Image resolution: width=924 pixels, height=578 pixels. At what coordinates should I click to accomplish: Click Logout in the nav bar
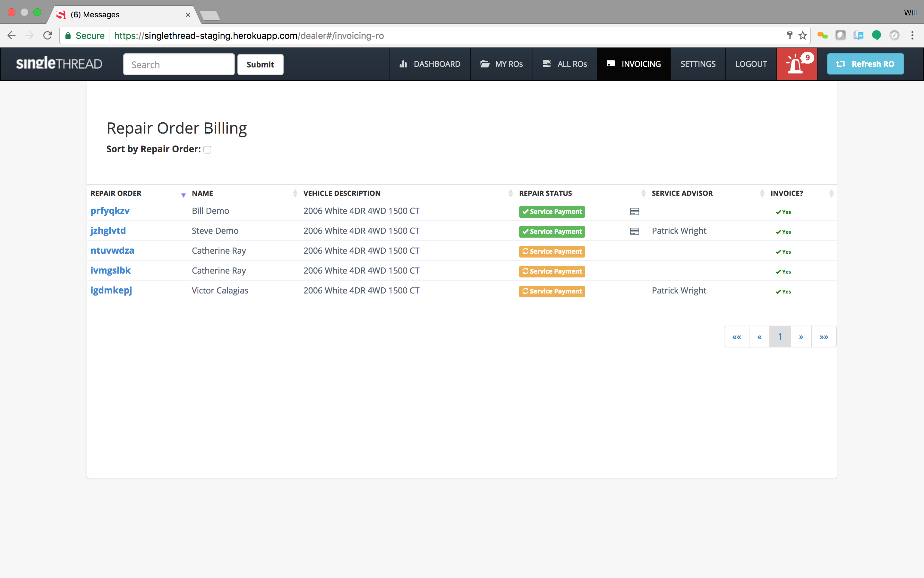pos(751,64)
